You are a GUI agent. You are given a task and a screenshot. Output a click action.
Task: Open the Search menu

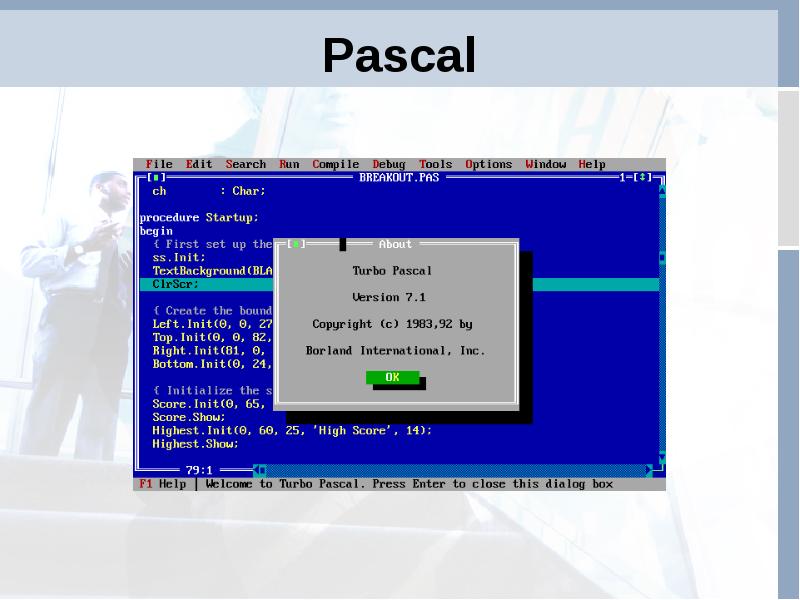[246, 164]
